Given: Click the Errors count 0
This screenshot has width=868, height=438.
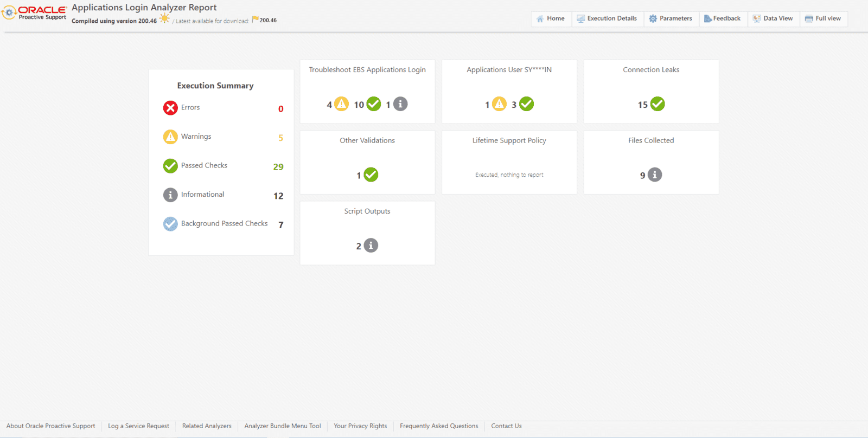Looking at the screenshot, I should point(280,109).
